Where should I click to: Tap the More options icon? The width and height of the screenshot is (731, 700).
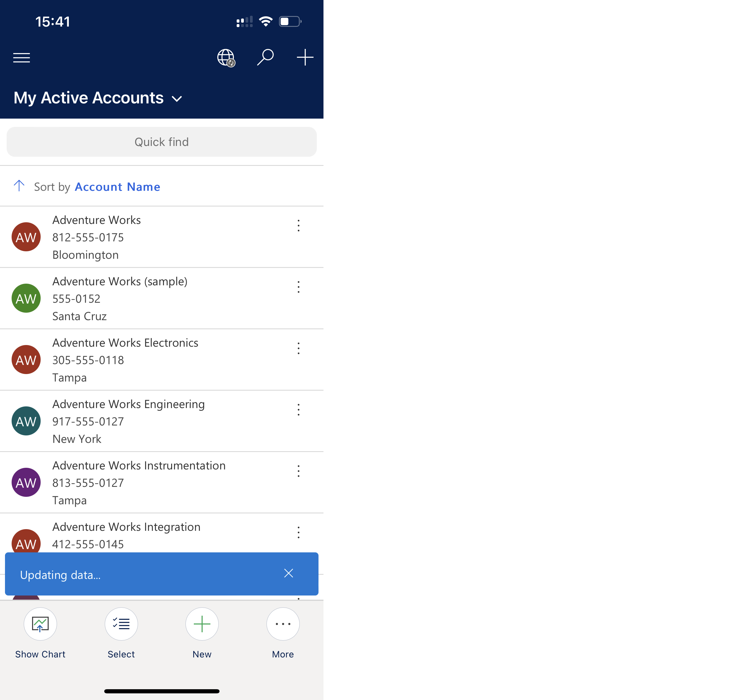[283, 624]
